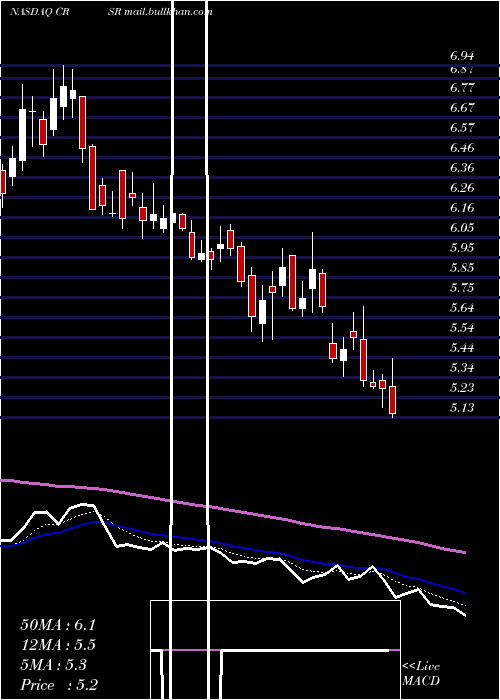This screenshot has height=700, width=500.
Task: Select the 6.46 price axis label
Action: click(x=462, y=148)
